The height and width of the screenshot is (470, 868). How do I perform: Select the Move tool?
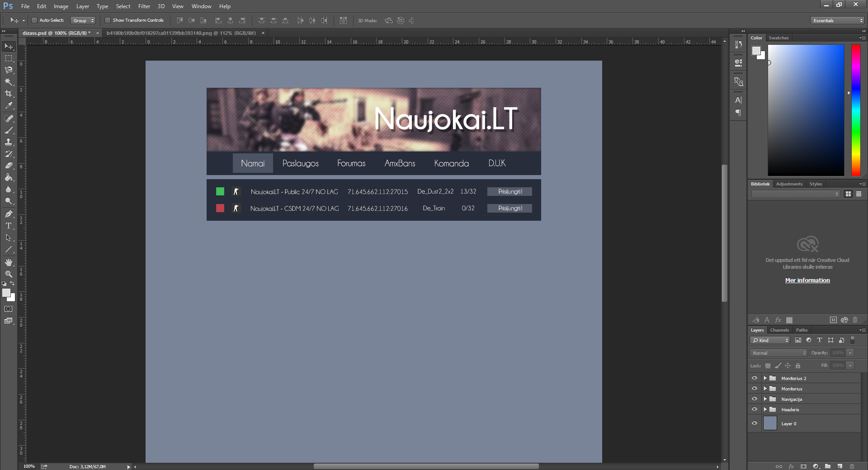(9, 47)
